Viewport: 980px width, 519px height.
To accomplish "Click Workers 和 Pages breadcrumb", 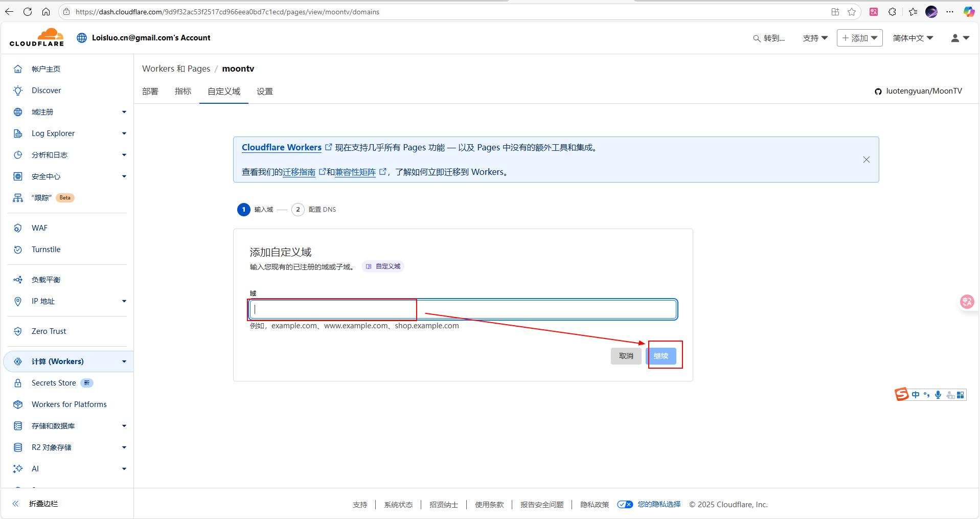I will point(176,69).
